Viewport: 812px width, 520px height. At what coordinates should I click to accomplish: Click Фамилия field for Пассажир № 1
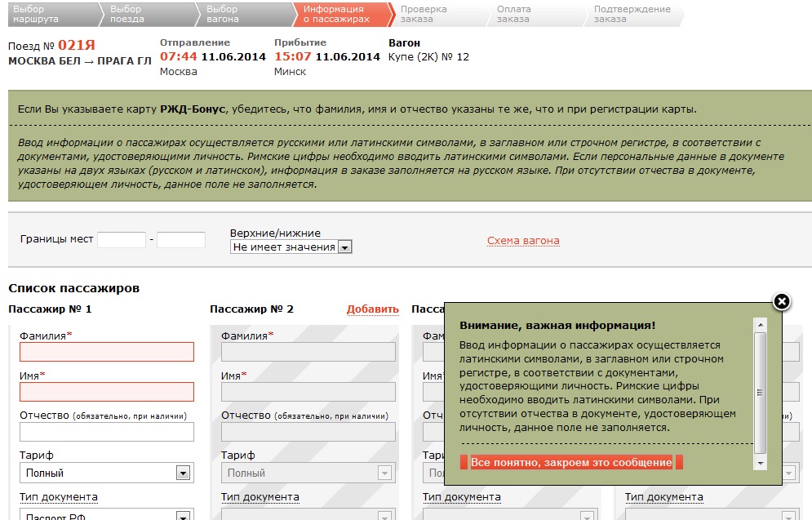point(107,352)
